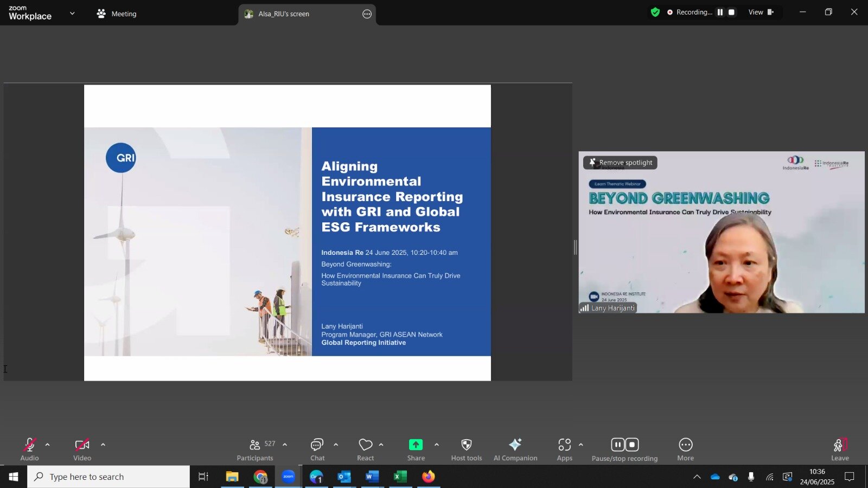Open taskbar clock showing 10:36
868x488 pixels.
(x=817, y=477)
